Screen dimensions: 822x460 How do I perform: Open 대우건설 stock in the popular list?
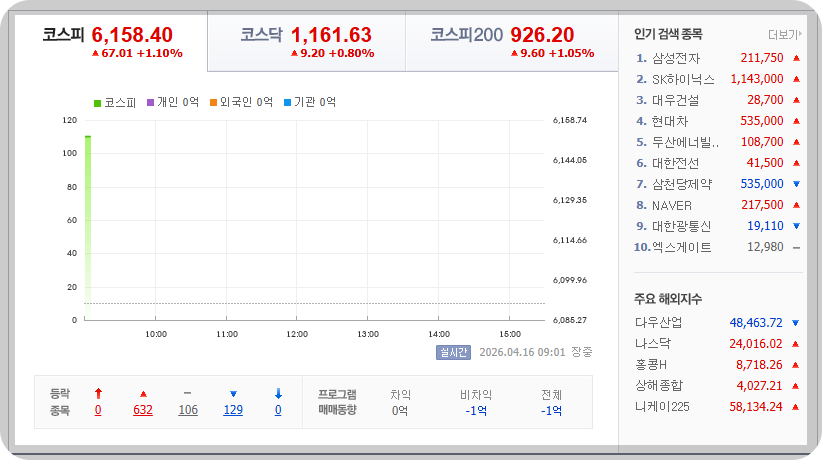[675, 100]
